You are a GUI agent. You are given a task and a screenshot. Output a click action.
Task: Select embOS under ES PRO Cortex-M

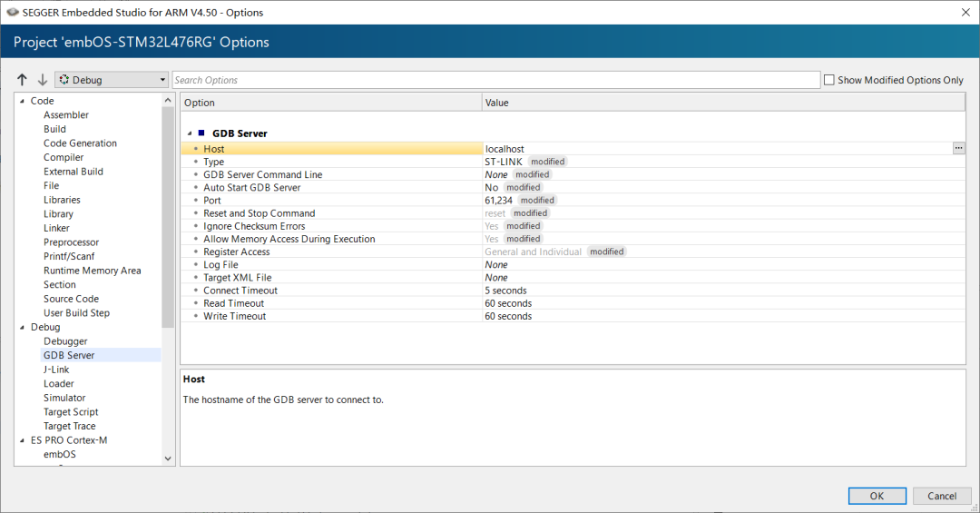click(x=60, y=455)
